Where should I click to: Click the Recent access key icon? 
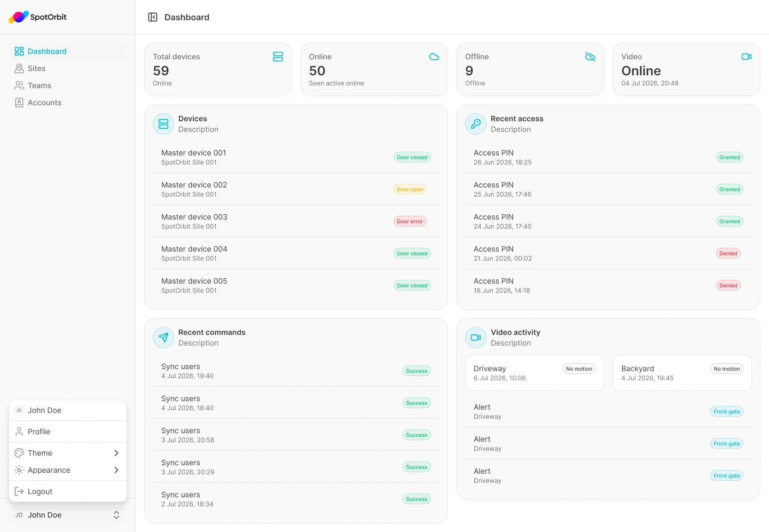pyautogui.click(x=476, y=124)
